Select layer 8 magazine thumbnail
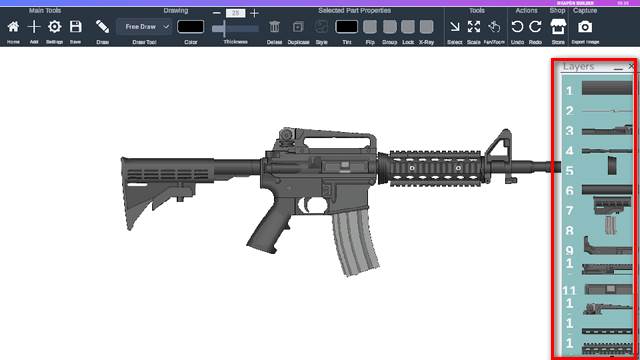 click(610, 225)
